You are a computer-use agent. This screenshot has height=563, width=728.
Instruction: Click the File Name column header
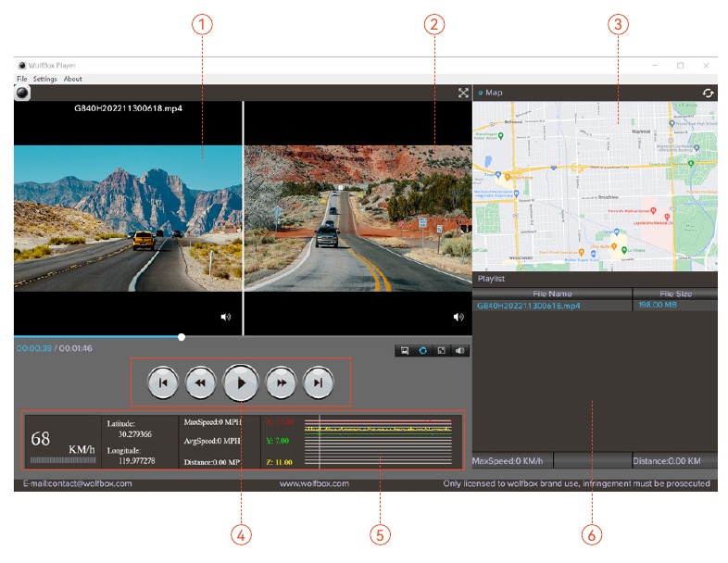pos(553,294)
